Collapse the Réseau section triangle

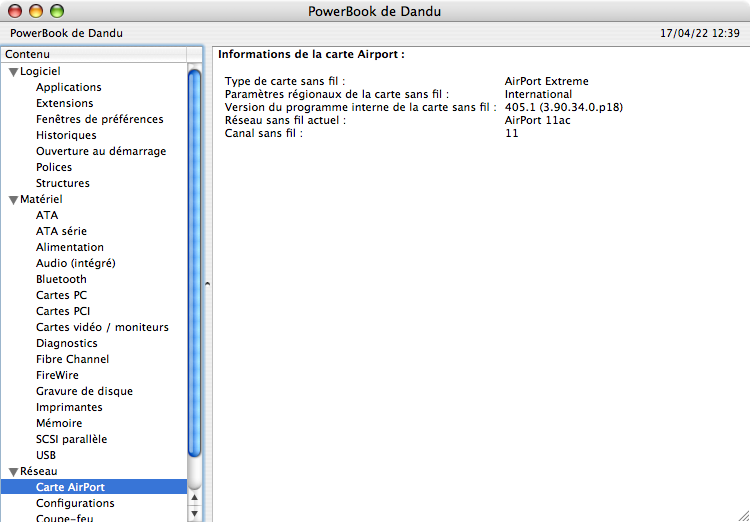[x=13, y=472]
